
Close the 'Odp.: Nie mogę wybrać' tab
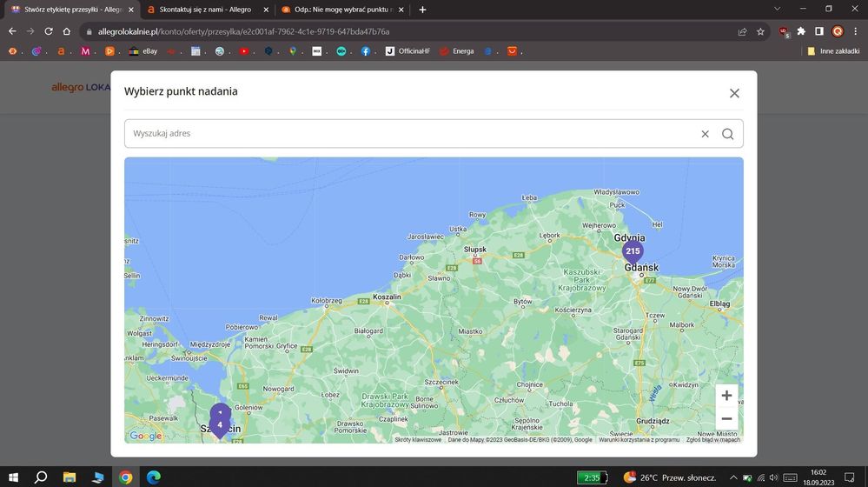tap(401, 10)
